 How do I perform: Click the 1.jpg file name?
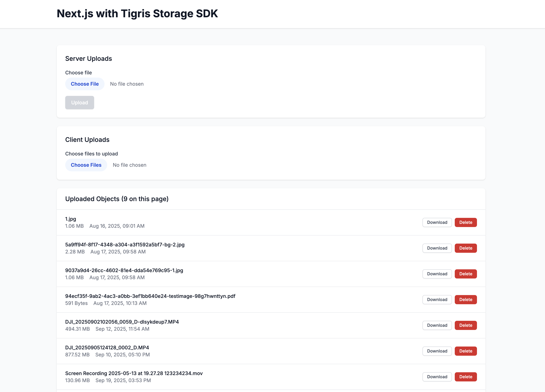pos(71,219)
